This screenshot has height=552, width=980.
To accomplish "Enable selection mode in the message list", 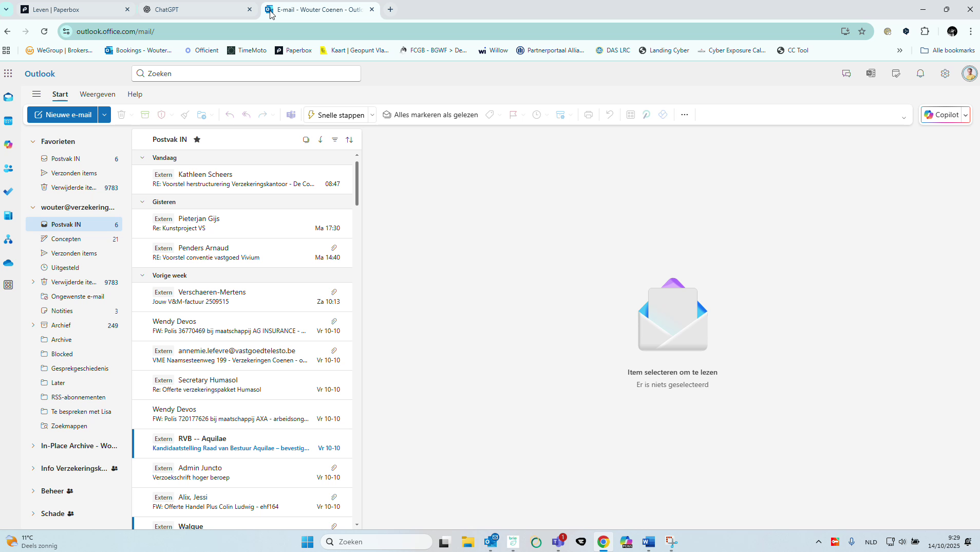I will point(307,139).
